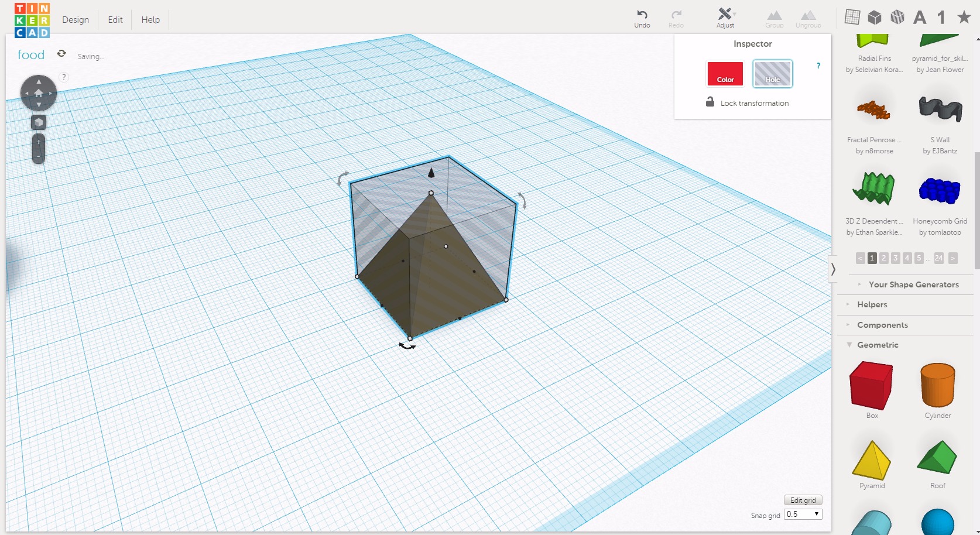Click the blue Sphere shape thumbnail
Image resolution: width=980 pixels, height=535 pixels.
click(x=937, y=522)
